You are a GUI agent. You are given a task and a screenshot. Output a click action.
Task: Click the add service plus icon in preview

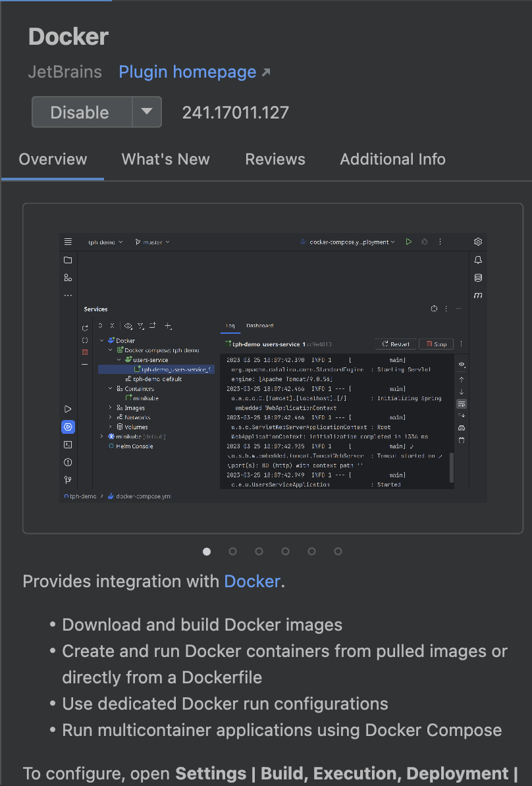(168, 326)
